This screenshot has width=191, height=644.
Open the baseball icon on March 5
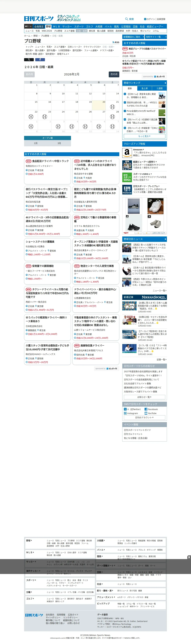pyautogui.click(x=85, y=127)
